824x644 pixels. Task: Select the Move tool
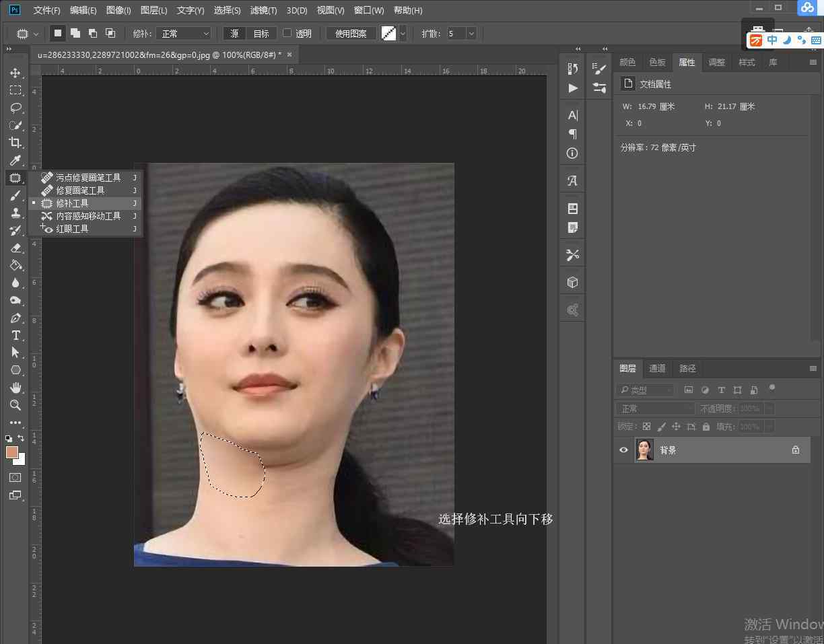pos(15,73)
